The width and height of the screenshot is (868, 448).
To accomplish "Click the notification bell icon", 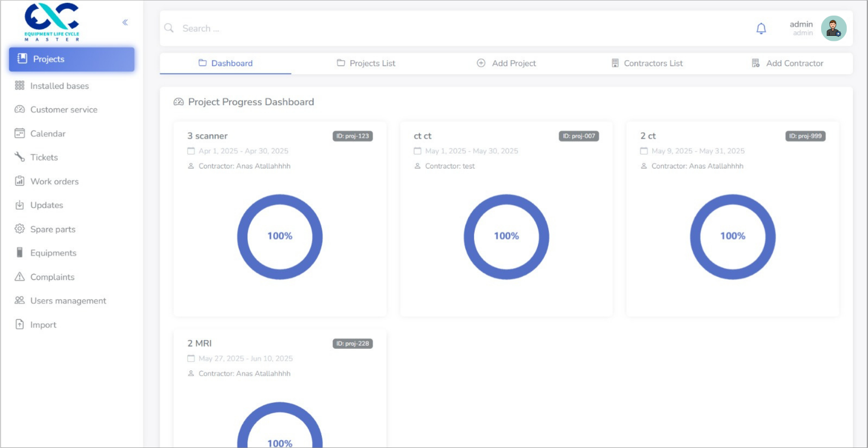I will point(761,28).
